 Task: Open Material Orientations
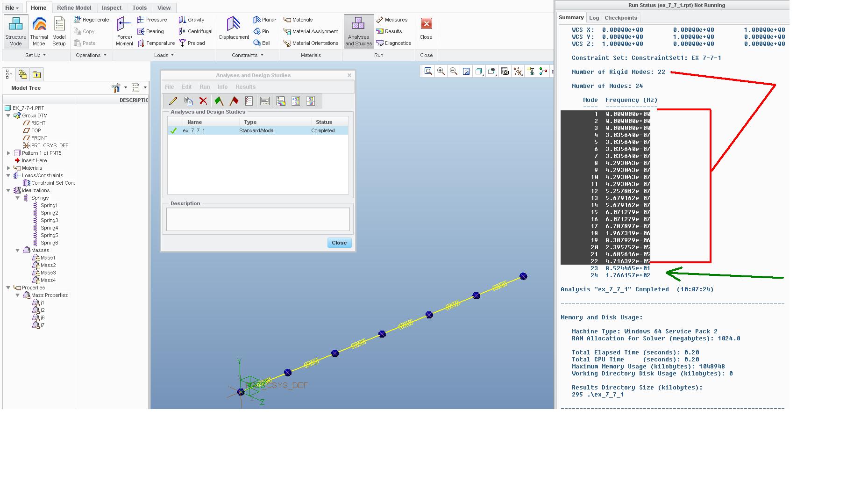(311, 43)
